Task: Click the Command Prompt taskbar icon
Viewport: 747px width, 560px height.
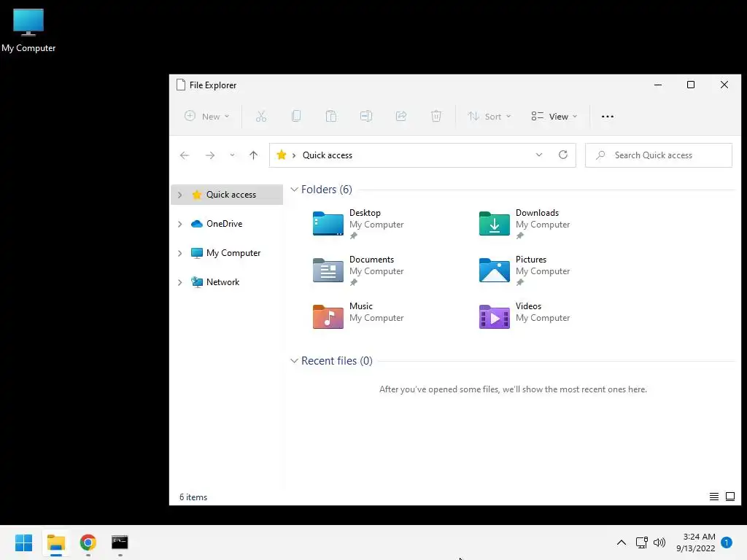Action: coord(120,542)
